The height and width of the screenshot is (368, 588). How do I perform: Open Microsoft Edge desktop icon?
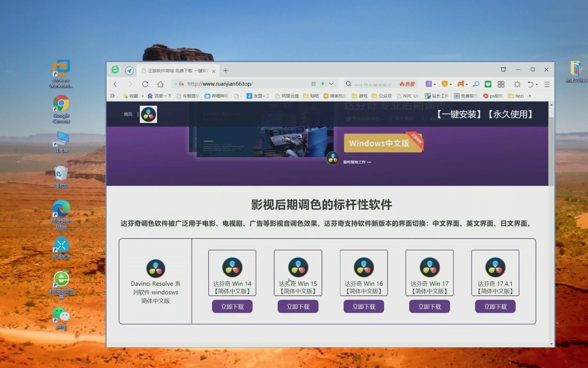[x=61, y=215]
